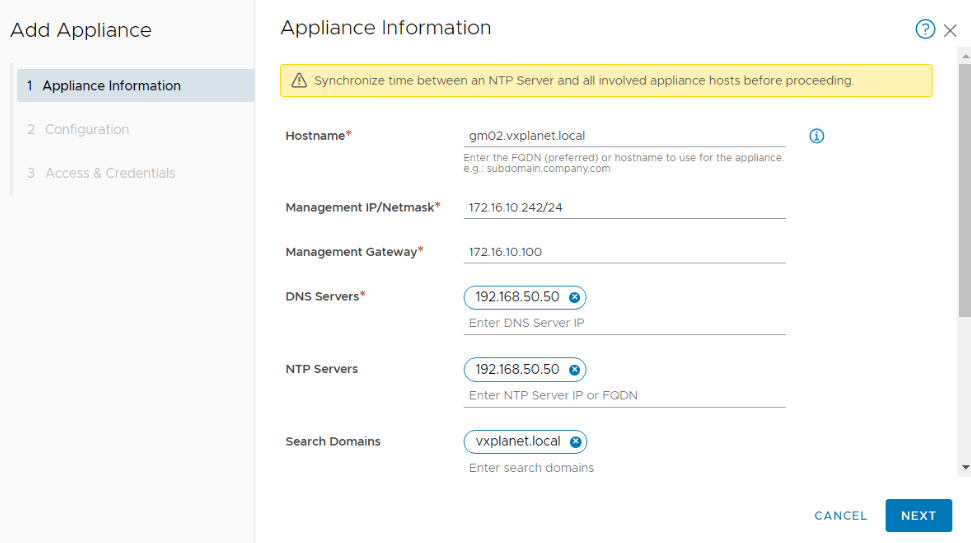This screenshot has width=971, height=543.
Task: Click the yellow warning triangle icon
Action: 299,81
